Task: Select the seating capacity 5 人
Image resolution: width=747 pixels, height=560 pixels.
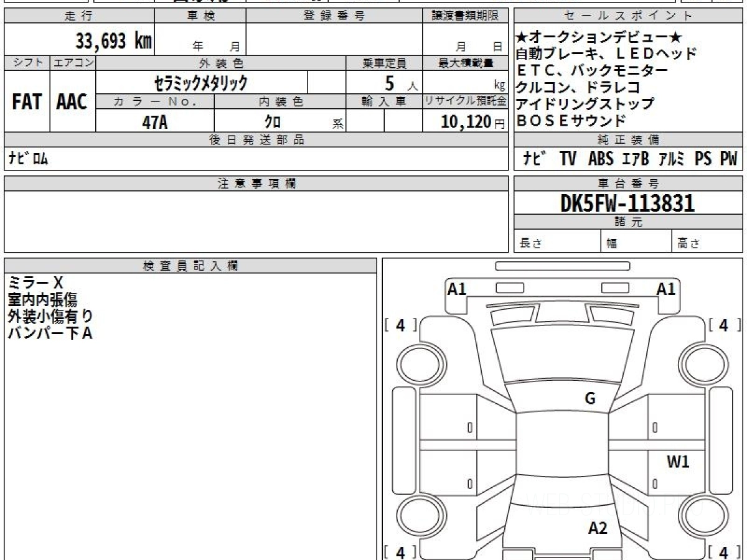Action: pos(402,83)
